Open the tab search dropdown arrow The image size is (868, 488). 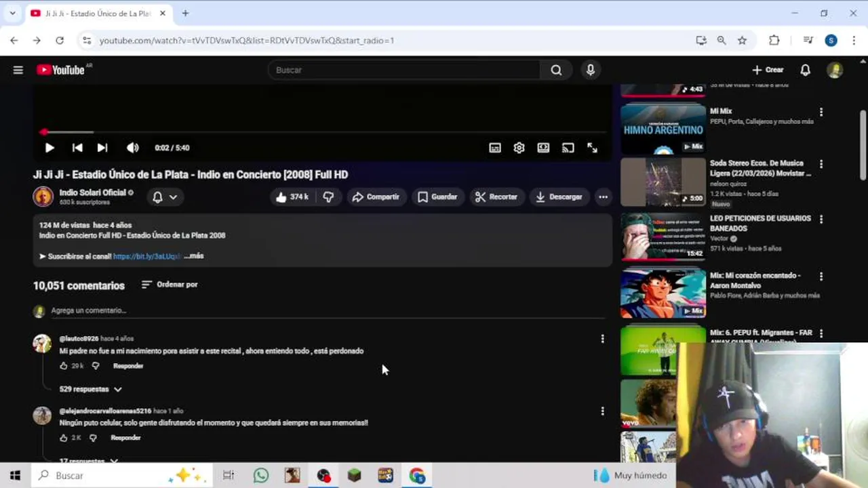pos(12,13)
